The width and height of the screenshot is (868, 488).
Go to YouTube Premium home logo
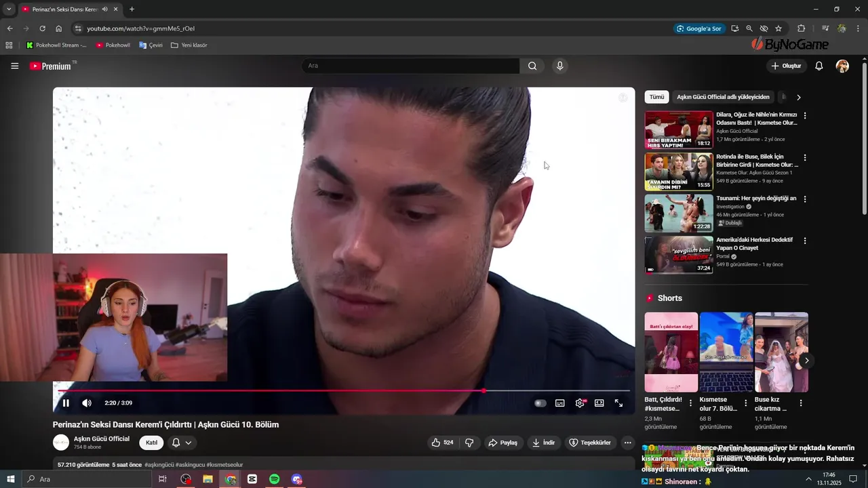[52, 66]
